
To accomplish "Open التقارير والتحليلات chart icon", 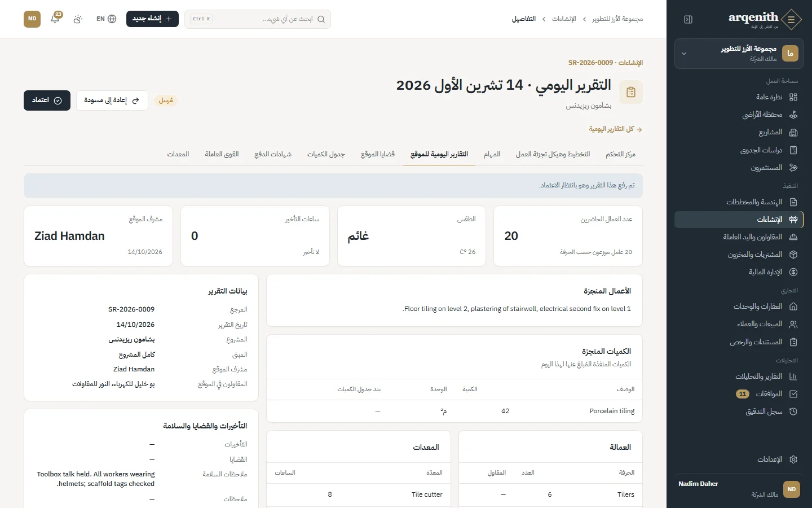I will [793, 376].
